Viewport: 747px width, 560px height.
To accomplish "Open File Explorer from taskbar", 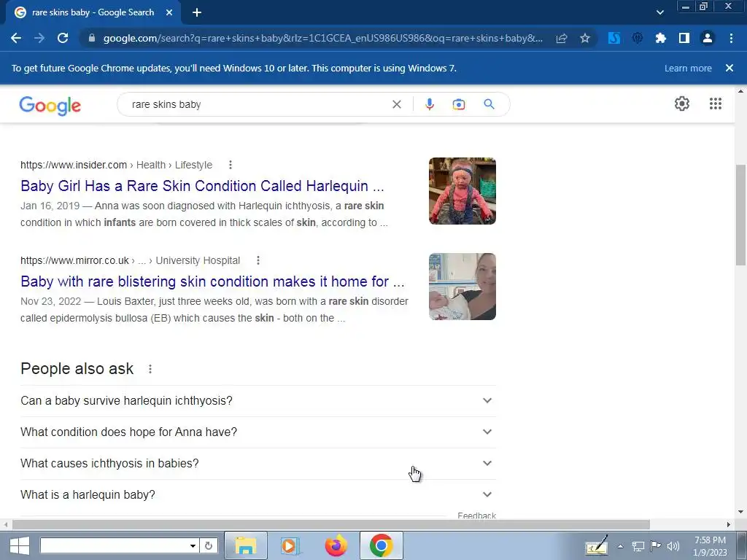I will [x=245, y=545].
